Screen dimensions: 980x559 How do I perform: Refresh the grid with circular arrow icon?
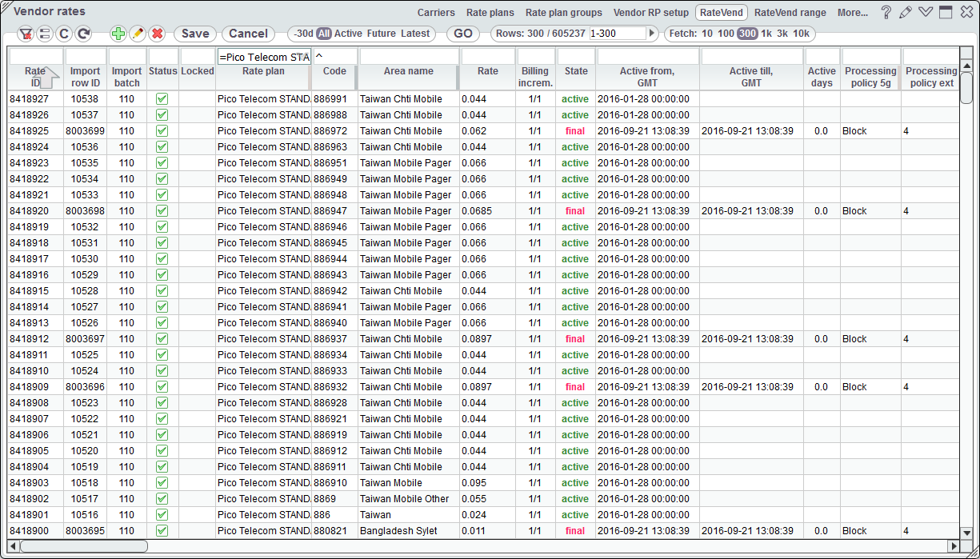82,34
